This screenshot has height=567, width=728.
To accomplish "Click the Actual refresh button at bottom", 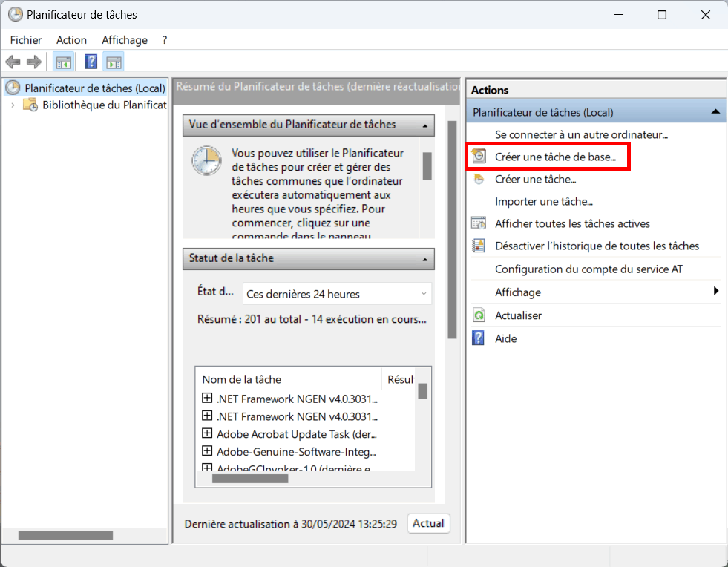I will (428, 523).
